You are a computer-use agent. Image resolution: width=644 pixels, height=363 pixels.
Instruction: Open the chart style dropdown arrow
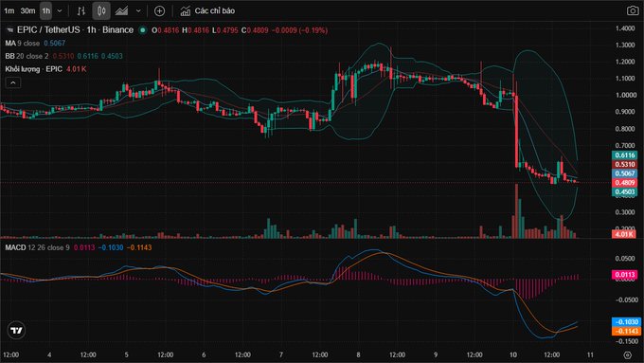(x=138, y=11)
